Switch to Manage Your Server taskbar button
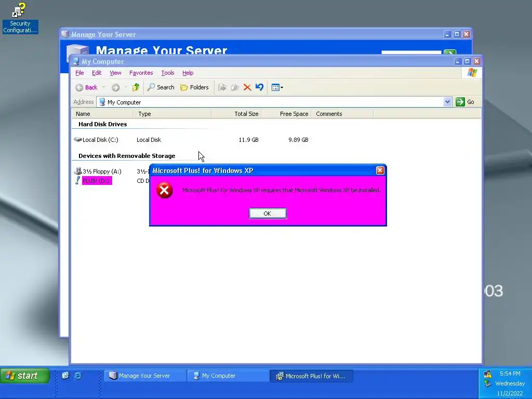 click(x=144, y=376)
